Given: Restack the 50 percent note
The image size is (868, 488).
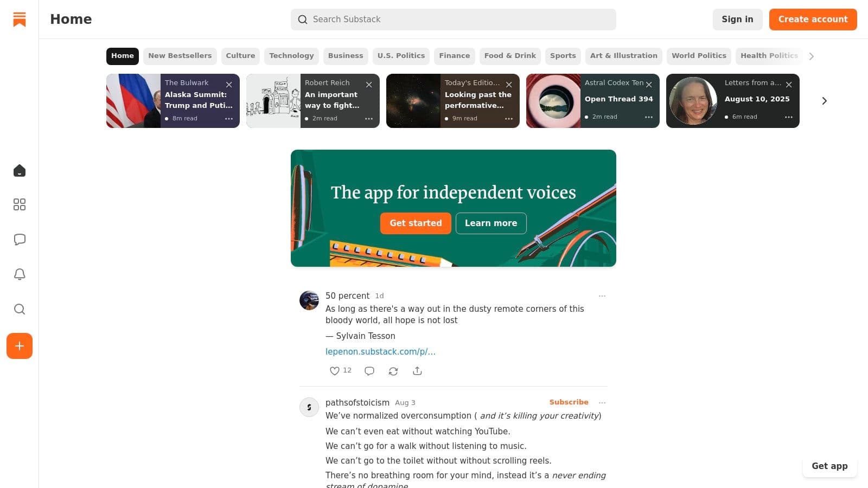Looking at the screenshot, I should pos(393,371).
